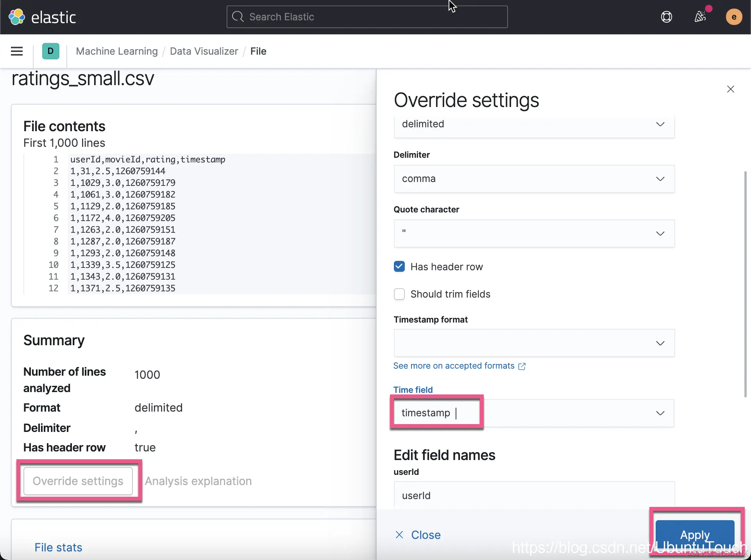The height and width of the screenshot is (560, 751).
Task: Open the Quote character dropdown
Action: [534, 234]
